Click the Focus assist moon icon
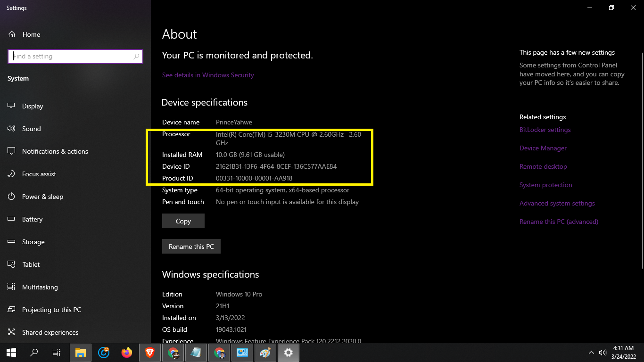Image resolution: width=644 pixels, height=362 pixels. [12, 174]
